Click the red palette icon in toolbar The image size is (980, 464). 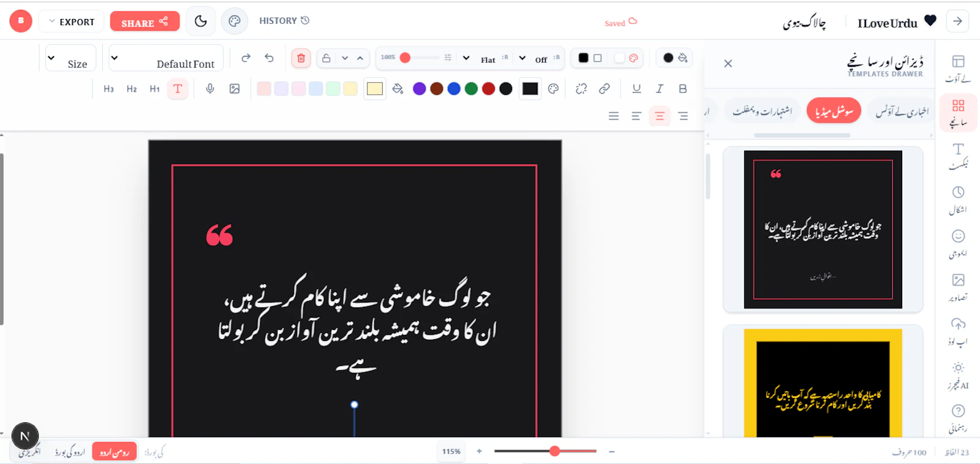click(x=634, y=58)
